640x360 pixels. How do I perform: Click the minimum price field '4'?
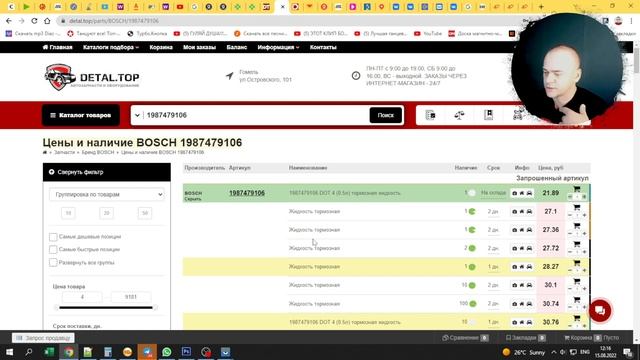point(82,297)
